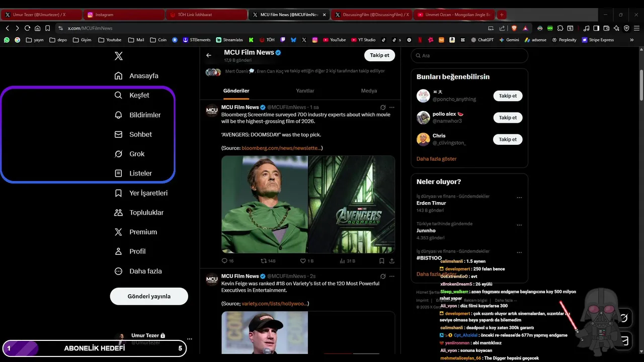Open Topluluklar communities
The height and width of the screenshot is (362, 644).
139,213
